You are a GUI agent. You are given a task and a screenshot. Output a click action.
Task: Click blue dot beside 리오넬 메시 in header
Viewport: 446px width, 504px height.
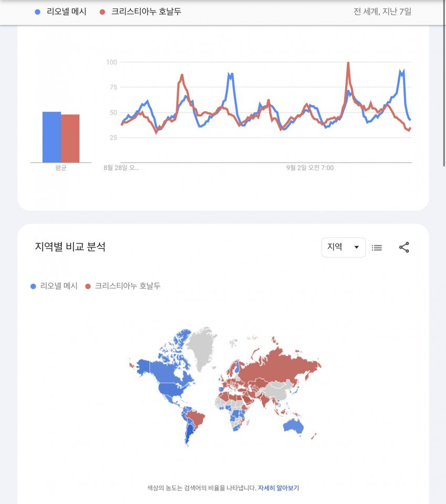[38, 12]
